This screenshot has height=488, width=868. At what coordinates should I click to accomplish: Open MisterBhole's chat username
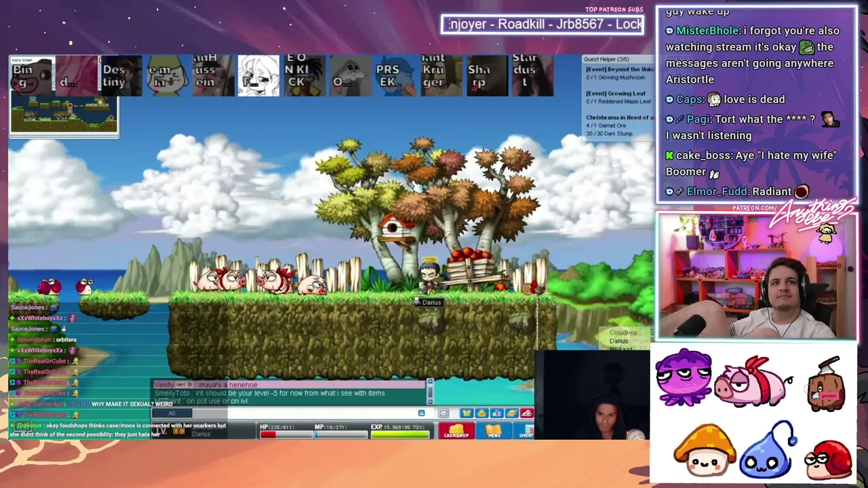tap(707, 30)
